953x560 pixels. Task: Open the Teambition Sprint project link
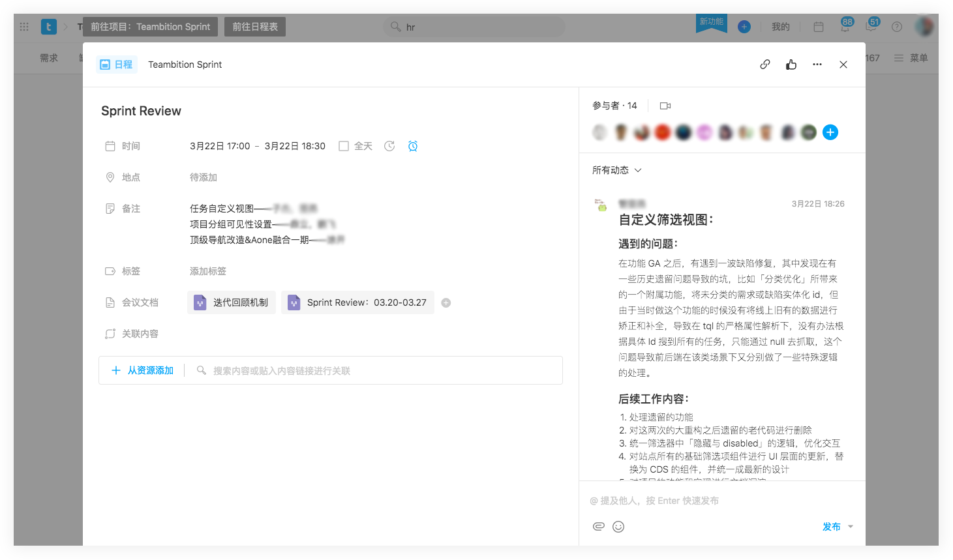(185, 65)
